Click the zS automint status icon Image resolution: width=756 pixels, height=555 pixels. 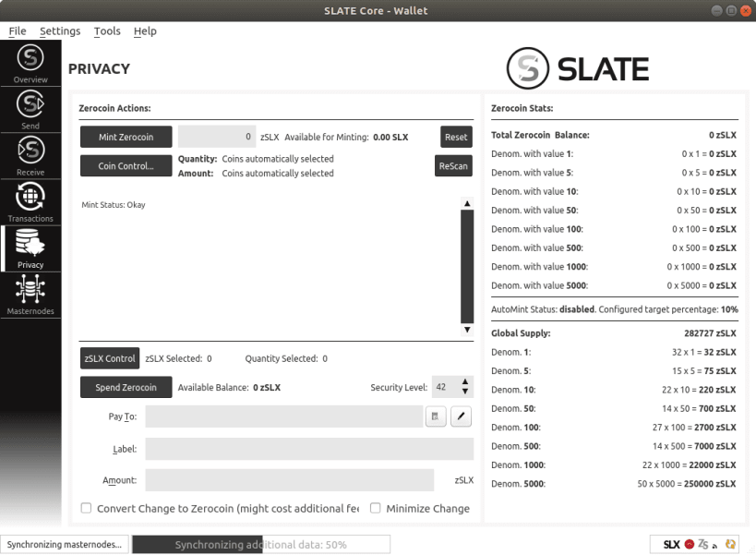click(703, 545)
